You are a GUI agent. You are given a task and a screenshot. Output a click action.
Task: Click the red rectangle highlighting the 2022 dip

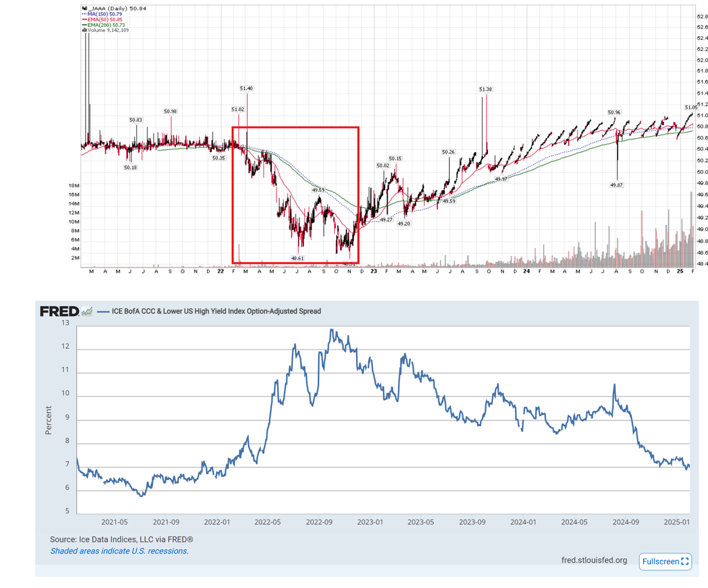(x=295, y=127)
